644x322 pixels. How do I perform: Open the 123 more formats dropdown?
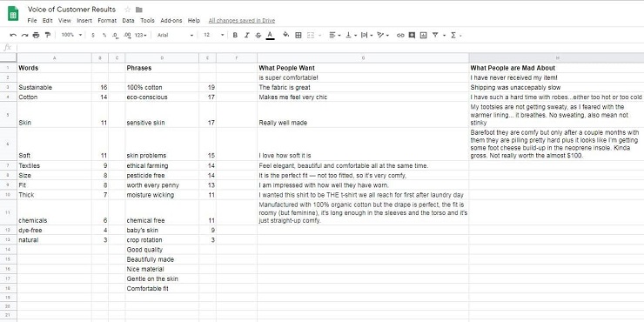(140, 36)
